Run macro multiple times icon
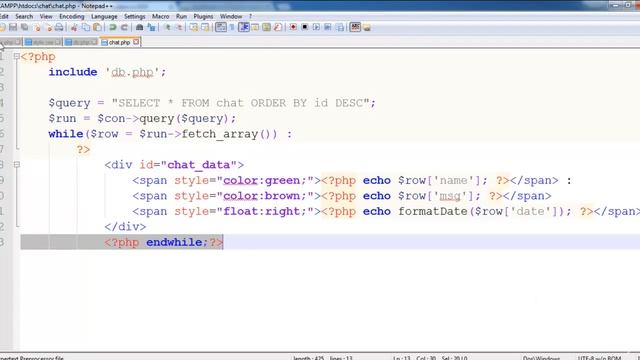The image size is (640, 360). pyautogui.click(x=328, y=27)
